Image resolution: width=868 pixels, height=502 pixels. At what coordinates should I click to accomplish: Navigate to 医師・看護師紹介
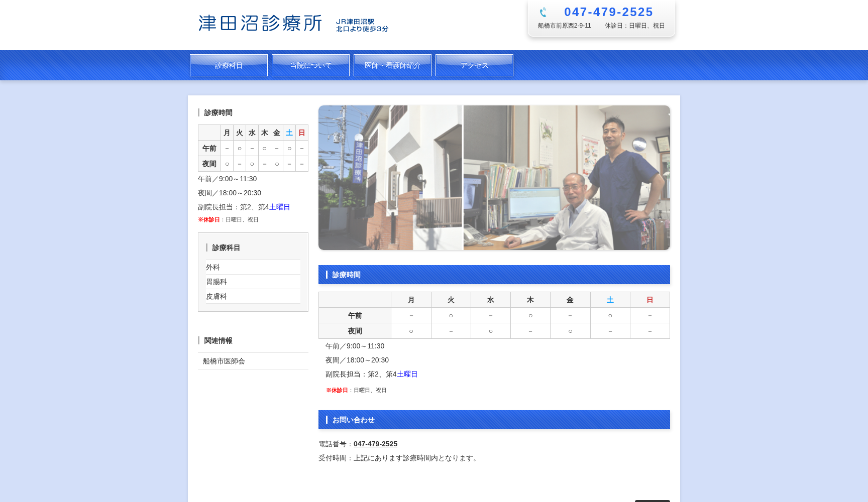click(392, 65)
